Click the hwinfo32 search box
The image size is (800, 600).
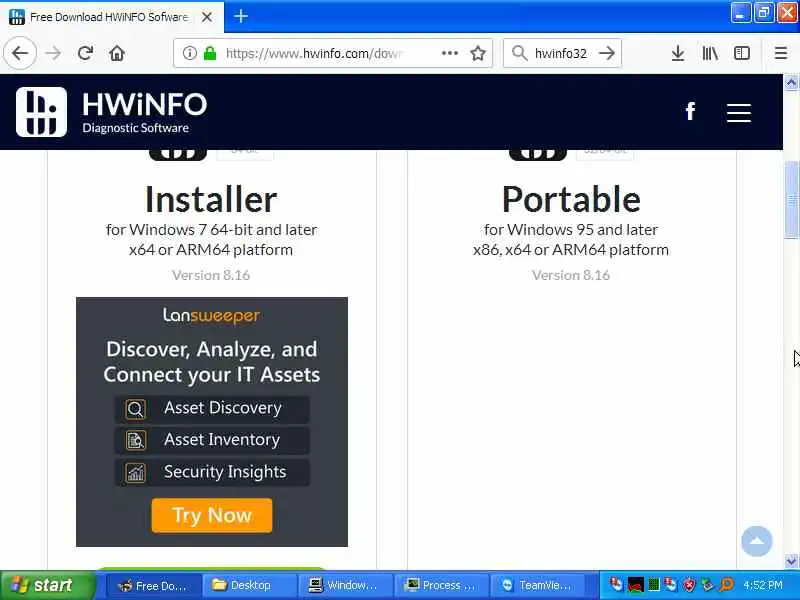tap(561, 53)
